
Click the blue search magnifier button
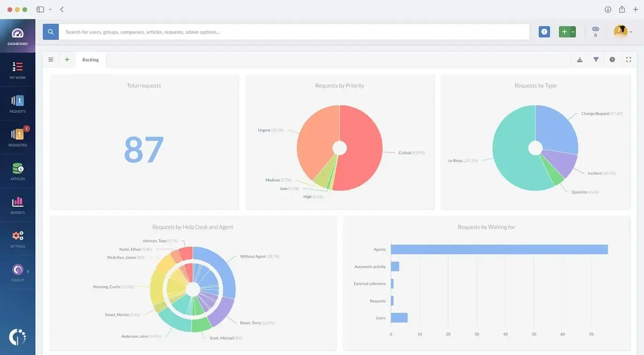pos(51,32)
